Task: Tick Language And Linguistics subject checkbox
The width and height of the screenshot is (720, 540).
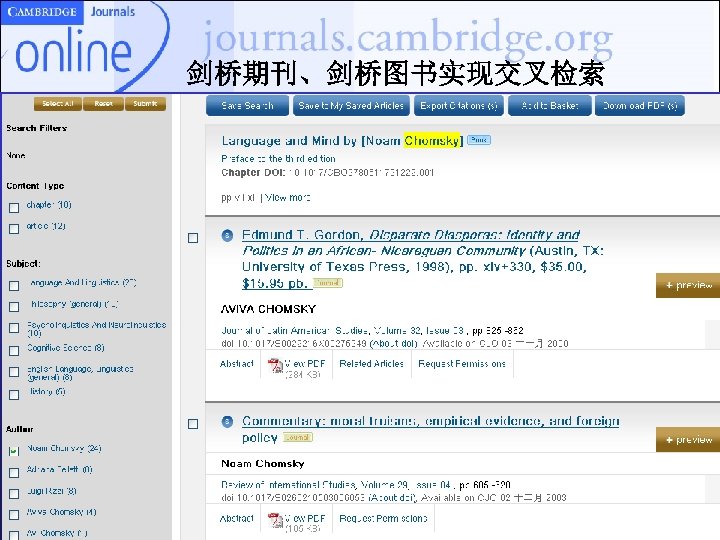Action: (14, 286)
